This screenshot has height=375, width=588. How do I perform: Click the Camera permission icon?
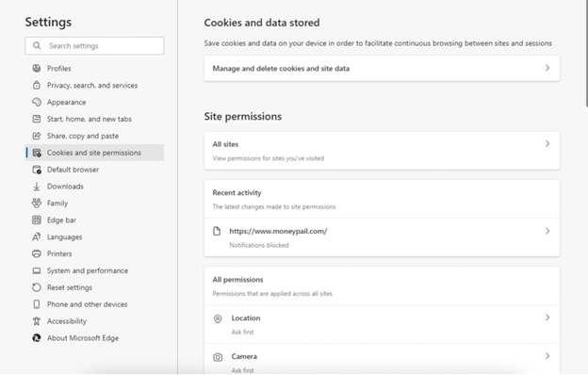click(218, 357)
